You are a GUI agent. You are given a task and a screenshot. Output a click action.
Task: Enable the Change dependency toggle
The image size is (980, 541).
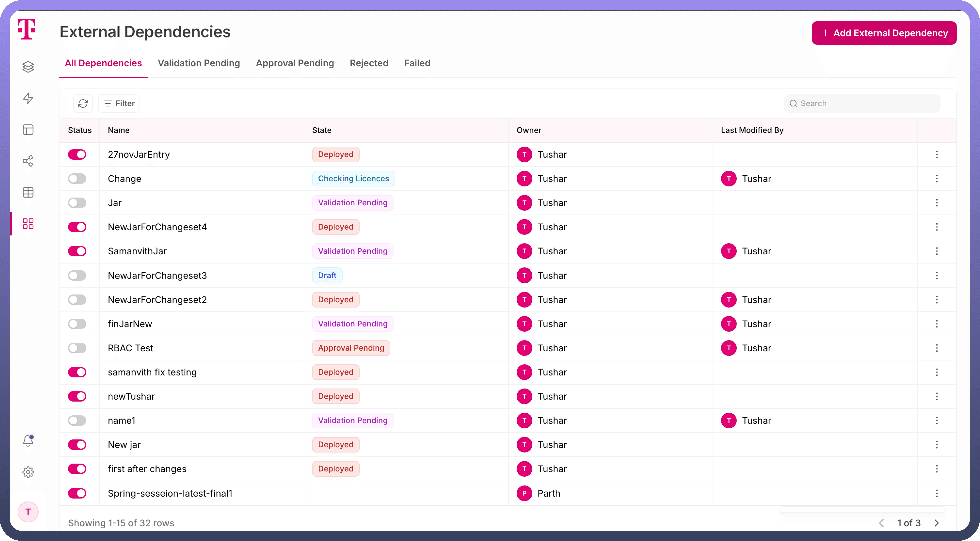point(77,179)
